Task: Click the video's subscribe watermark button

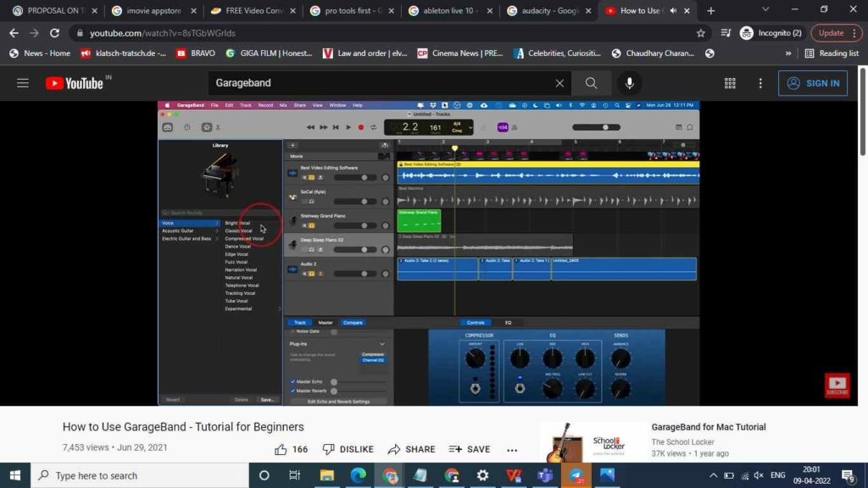Action: tap(837, 385)
